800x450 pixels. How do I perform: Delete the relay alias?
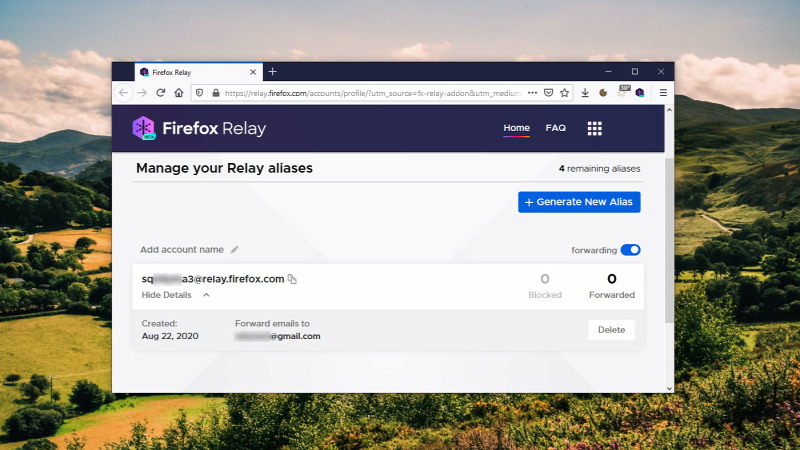[611, 330]
